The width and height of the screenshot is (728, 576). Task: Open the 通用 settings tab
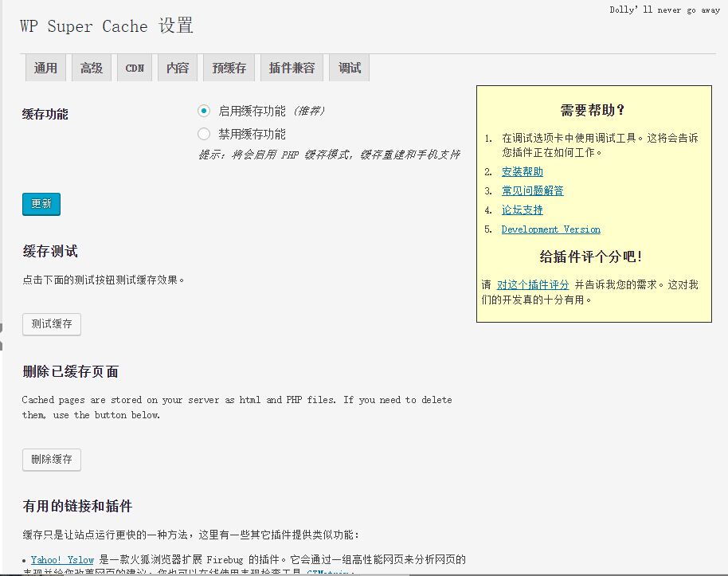tap(45, 68)
